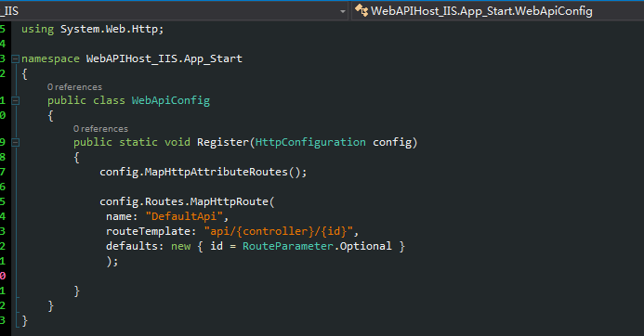The image size is (644, 336).
Task: Click the "DefaultApi" string literal
Action: [x=184, y=216]
